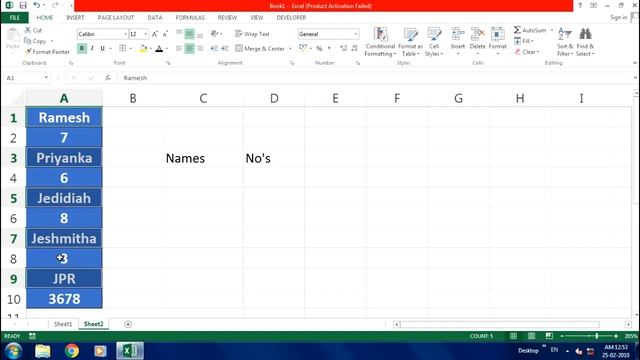Click Increase Indent icon

click(225, 49)
